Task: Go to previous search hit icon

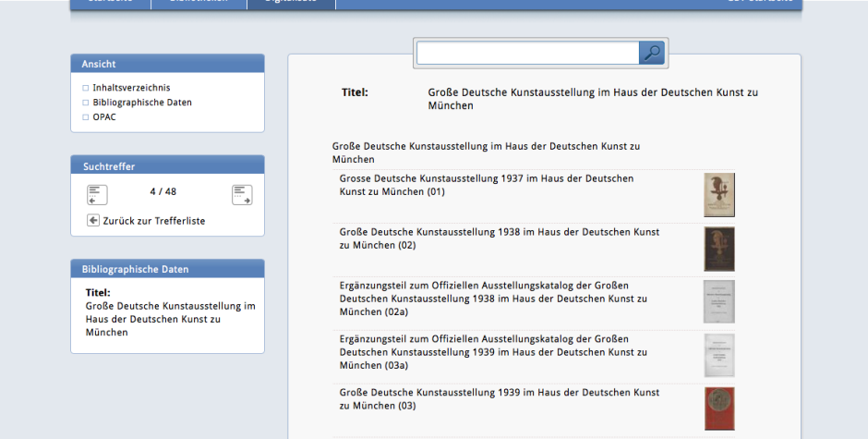Action: tap(97, 195)
